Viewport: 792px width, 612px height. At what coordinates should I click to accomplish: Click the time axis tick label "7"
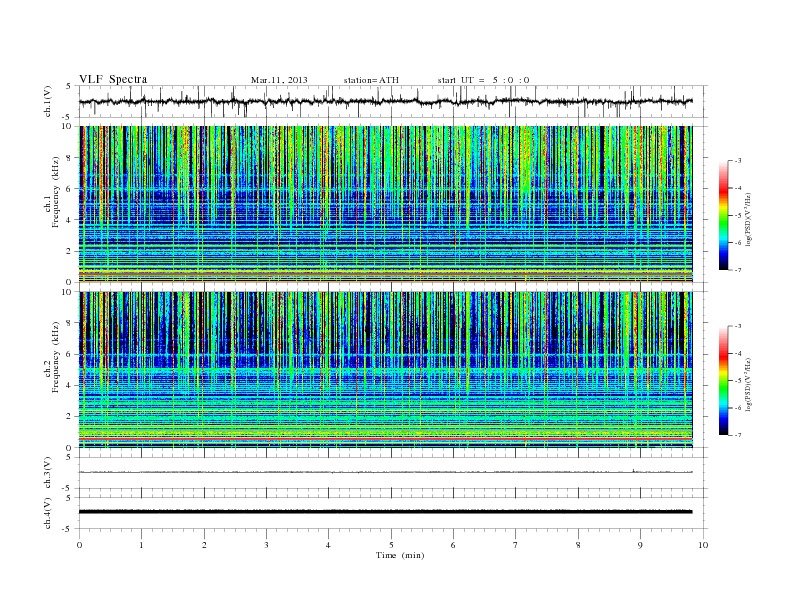(516, 545)
